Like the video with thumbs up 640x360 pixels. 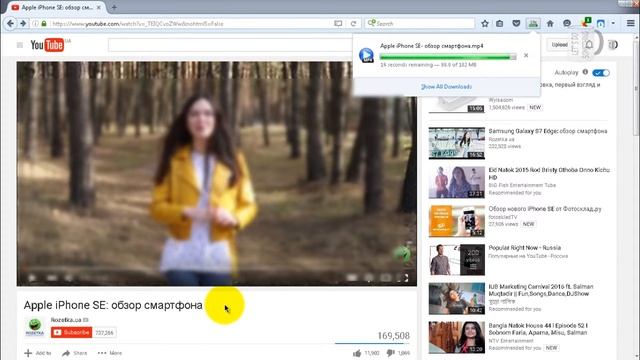(x=357, y=353)
